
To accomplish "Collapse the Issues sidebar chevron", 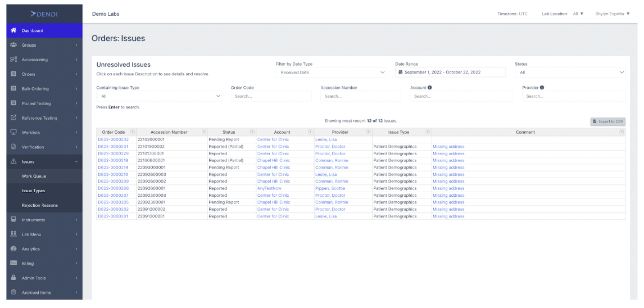I will tap(76, 162).
